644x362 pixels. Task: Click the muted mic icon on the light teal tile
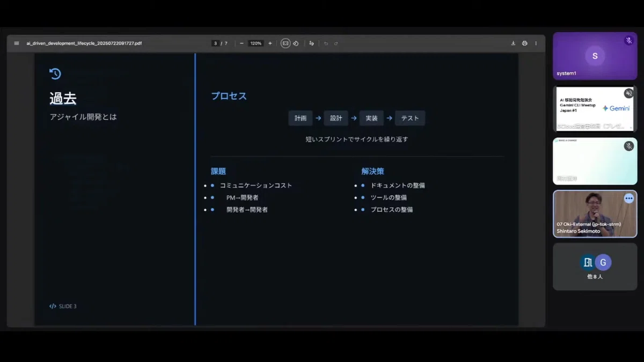pyautogui.click(x=628, y=146)
